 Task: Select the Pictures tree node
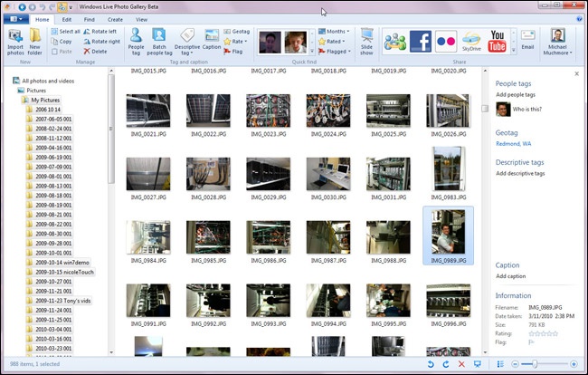click(x=32, y=91)
